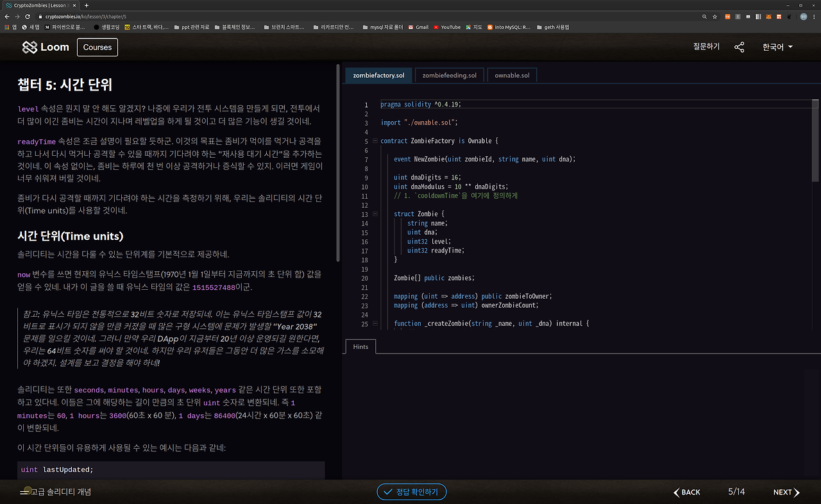Click the 질문하기 link
Image resolution: width=821 pixels, height=504 pixels.
pos(706,47)
